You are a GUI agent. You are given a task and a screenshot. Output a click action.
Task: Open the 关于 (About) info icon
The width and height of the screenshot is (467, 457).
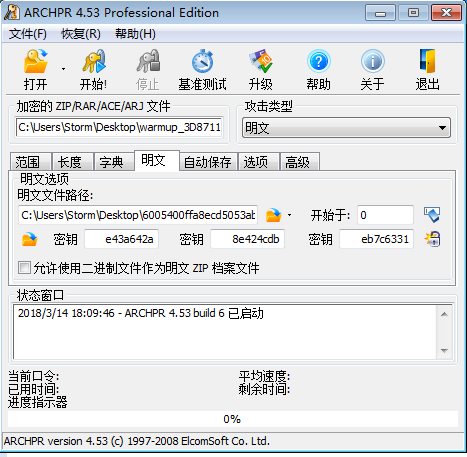[373, 62]
